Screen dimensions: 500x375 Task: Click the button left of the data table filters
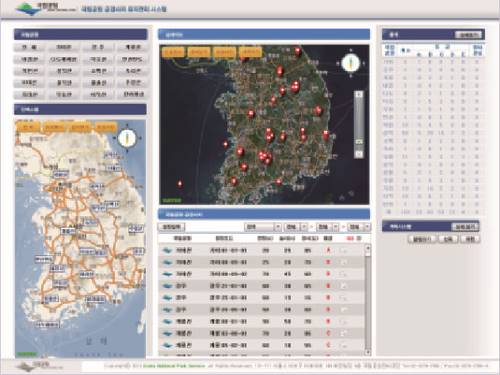click(x=171, y=227)
